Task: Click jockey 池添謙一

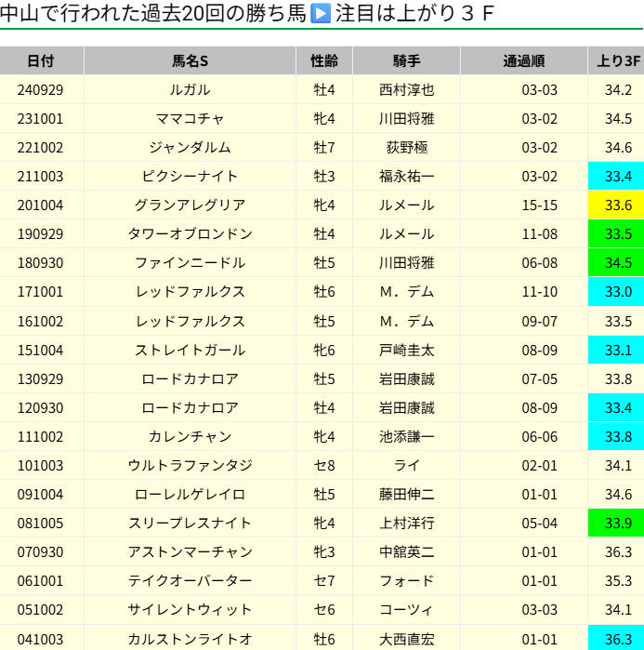Action: (x=406, y=436)
